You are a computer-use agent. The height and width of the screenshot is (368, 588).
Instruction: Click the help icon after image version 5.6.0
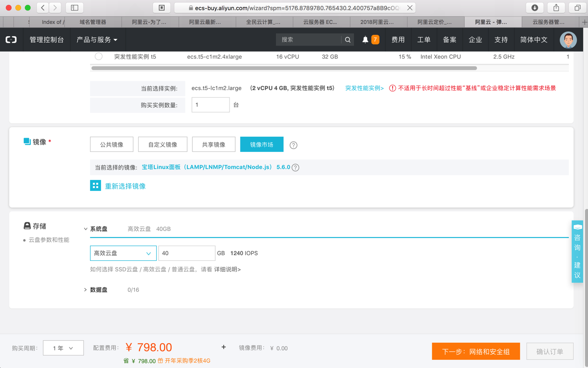point(296,168)
